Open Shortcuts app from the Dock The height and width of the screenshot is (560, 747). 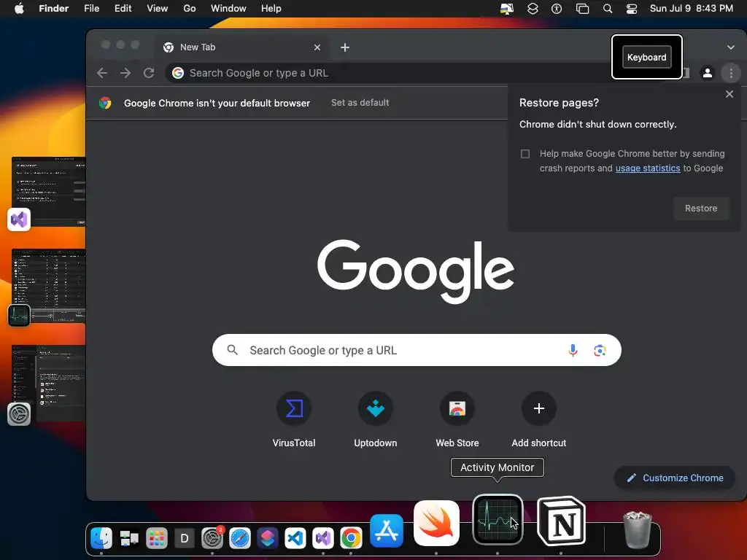[268, 539]
